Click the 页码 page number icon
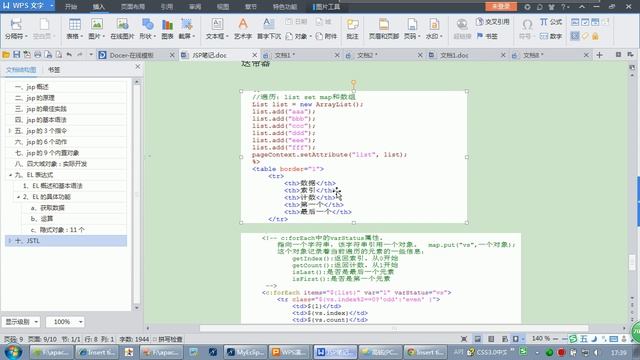640x360 pixels. pyautogui.click(x=412, y=24)
